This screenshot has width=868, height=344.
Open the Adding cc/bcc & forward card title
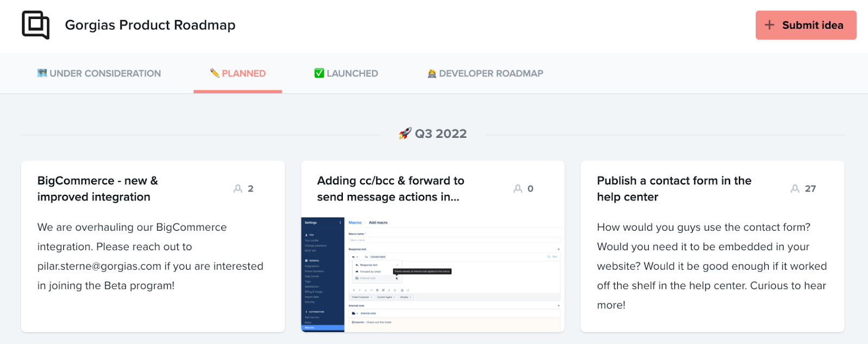391,189
